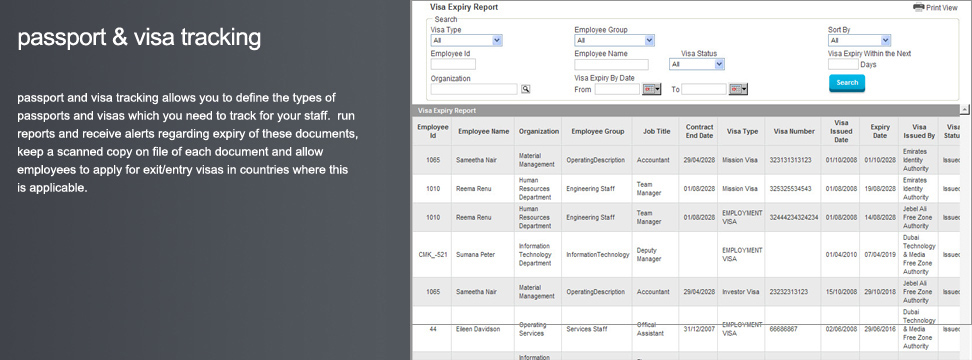The height and width of the screenshot is (360, 972).
Task: Select visa number 325325534543
Action: [x=790, y=188]
